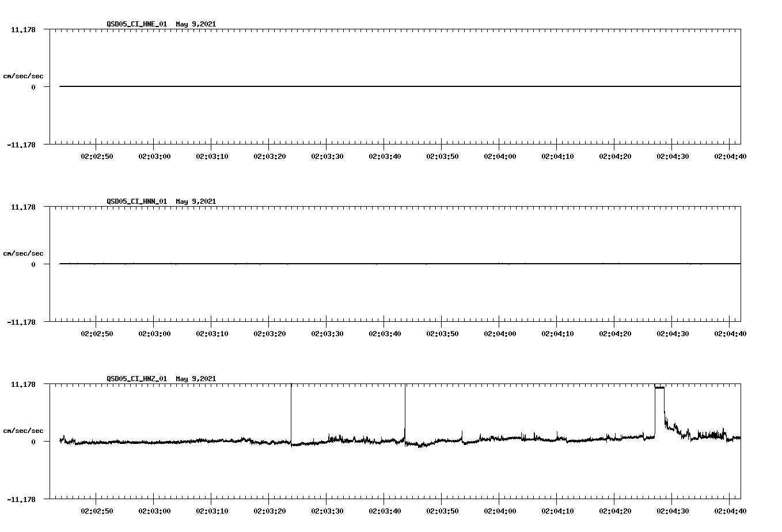Image resolution: width=782 pixels, height=532 pixels.
Task: Select the 11.178 amplitude label on top plot
Action: (x=24, y=29)
